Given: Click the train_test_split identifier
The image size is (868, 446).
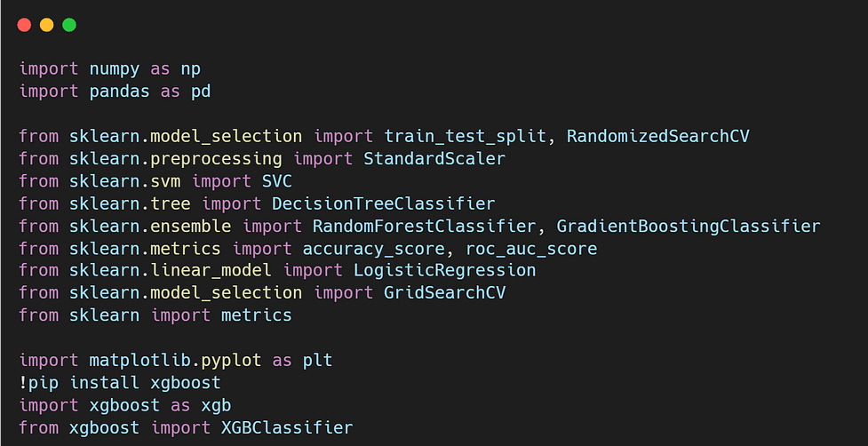Looking at the screenshot, I should click(x=465, y=136).
